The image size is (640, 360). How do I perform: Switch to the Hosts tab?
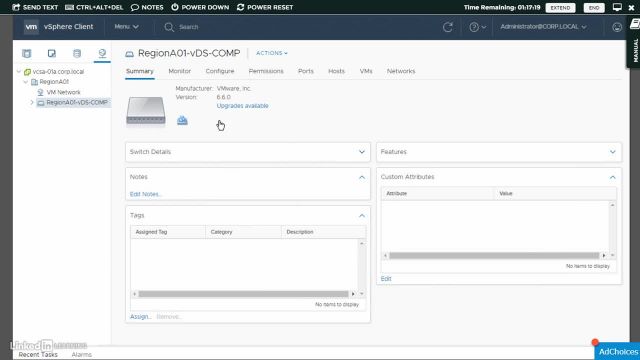[336, 71]
